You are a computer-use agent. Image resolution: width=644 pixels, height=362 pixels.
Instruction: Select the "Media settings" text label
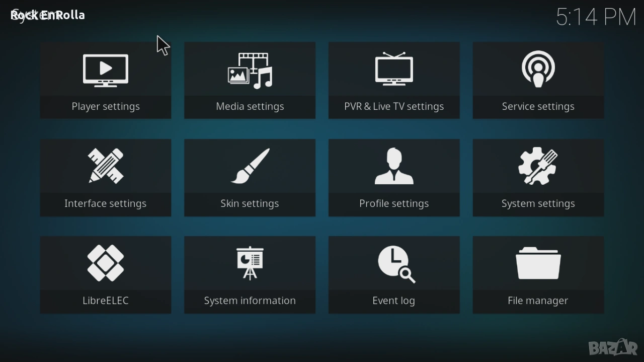coord(250,107)
